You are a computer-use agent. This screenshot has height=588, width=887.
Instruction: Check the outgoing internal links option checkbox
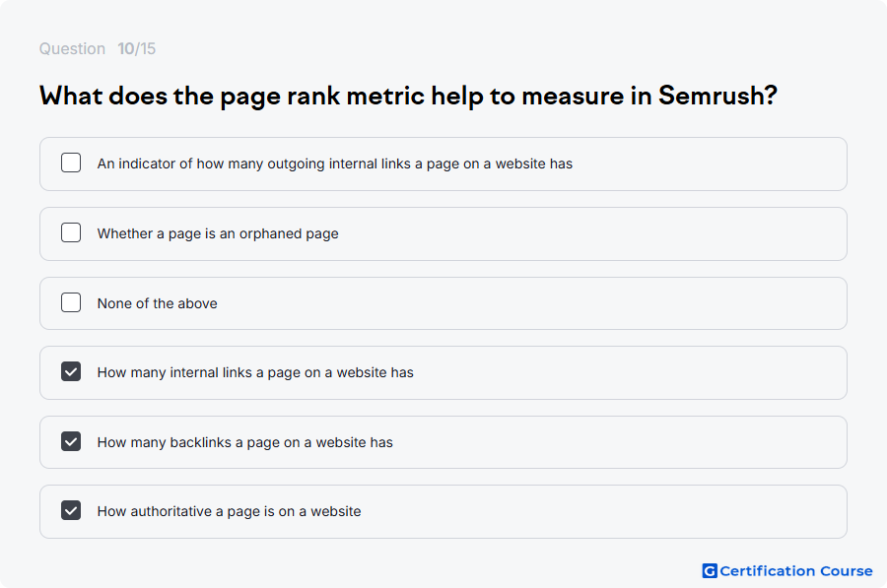click(71, 163)
